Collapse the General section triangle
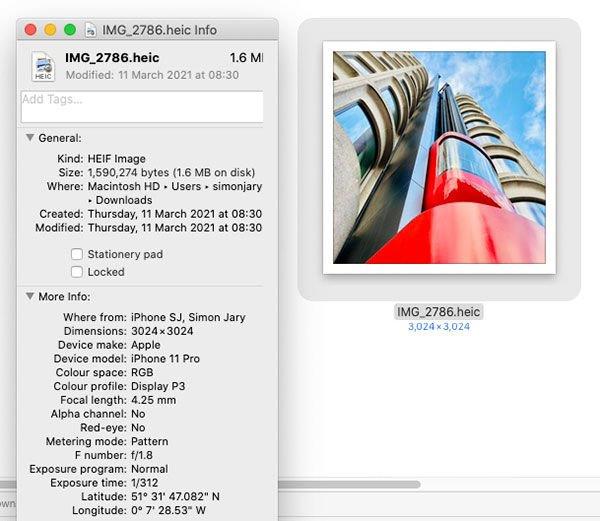600x521 pixels. 30,138
